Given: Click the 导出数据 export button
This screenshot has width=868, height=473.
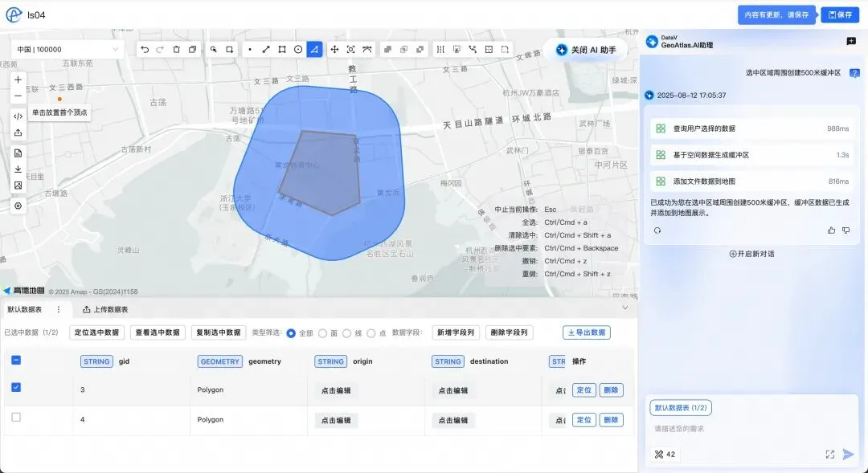Looking at the screenshot, I should [586, 332].
